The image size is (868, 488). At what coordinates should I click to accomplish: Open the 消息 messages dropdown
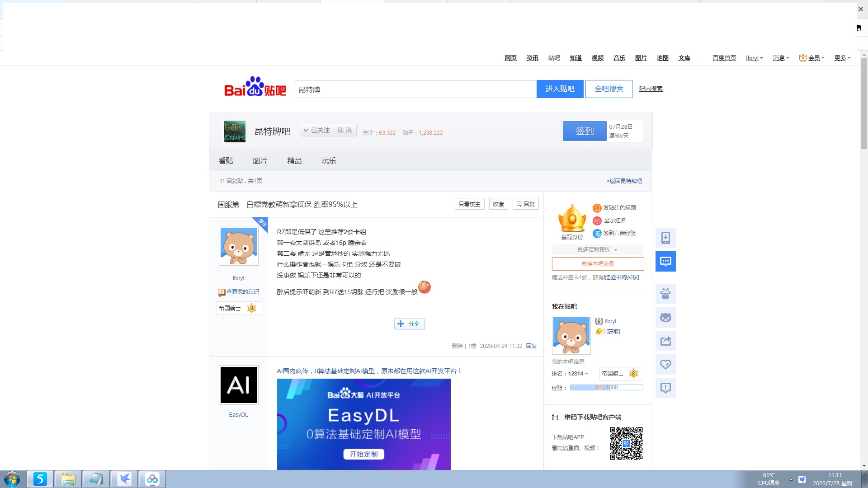click(x=781, y=58)
